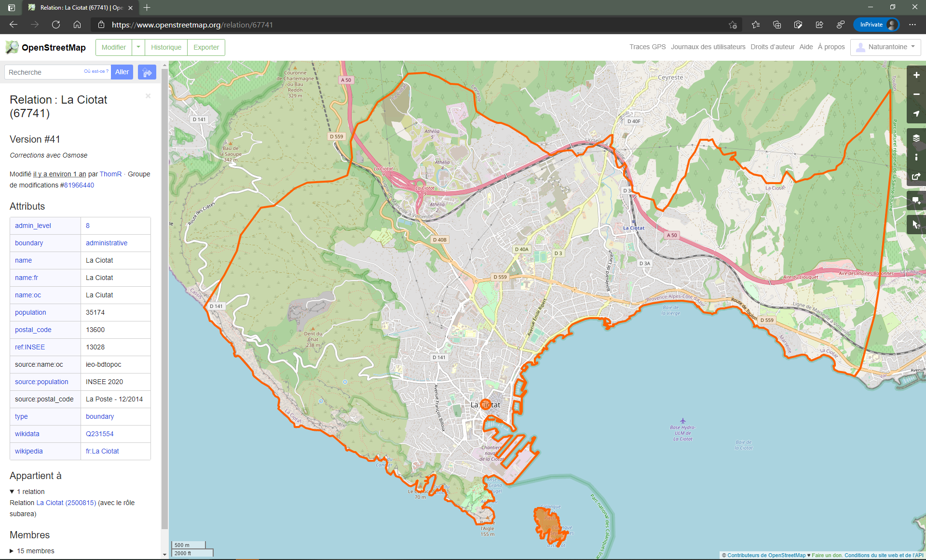Click the Aller search button

122,72
